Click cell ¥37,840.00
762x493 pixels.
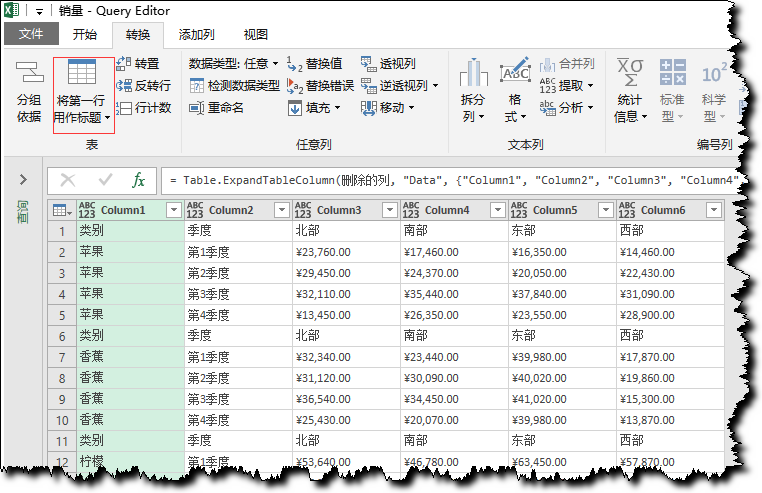point(562,294)
